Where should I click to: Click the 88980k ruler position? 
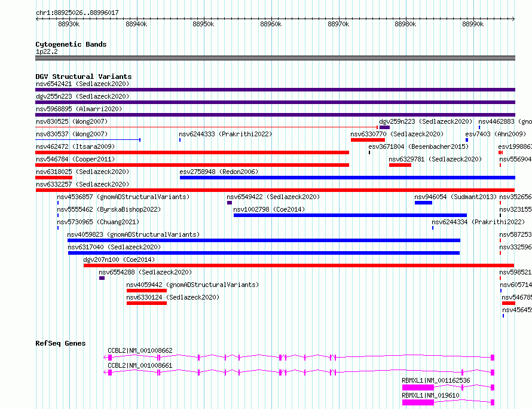pos(405,24)
